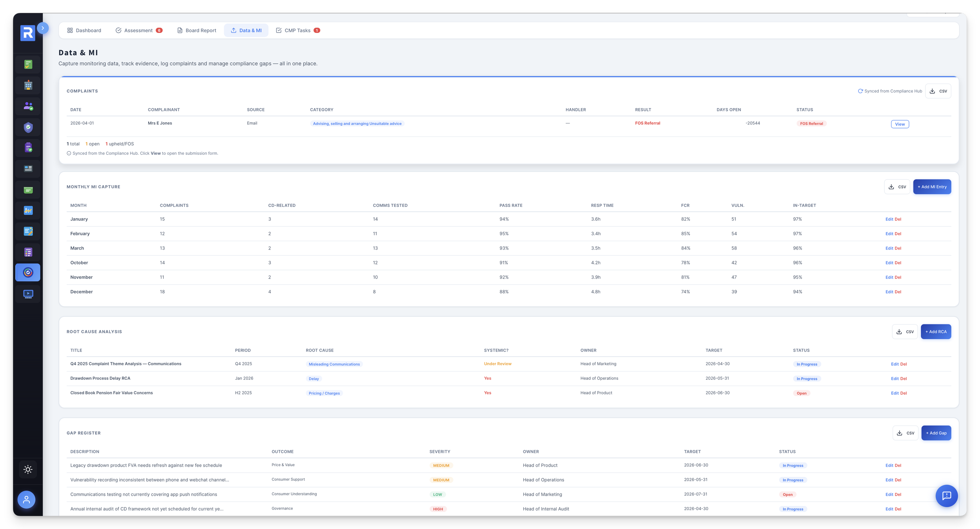Click the green checklist sidebar icon

click(x=28, y=65)
